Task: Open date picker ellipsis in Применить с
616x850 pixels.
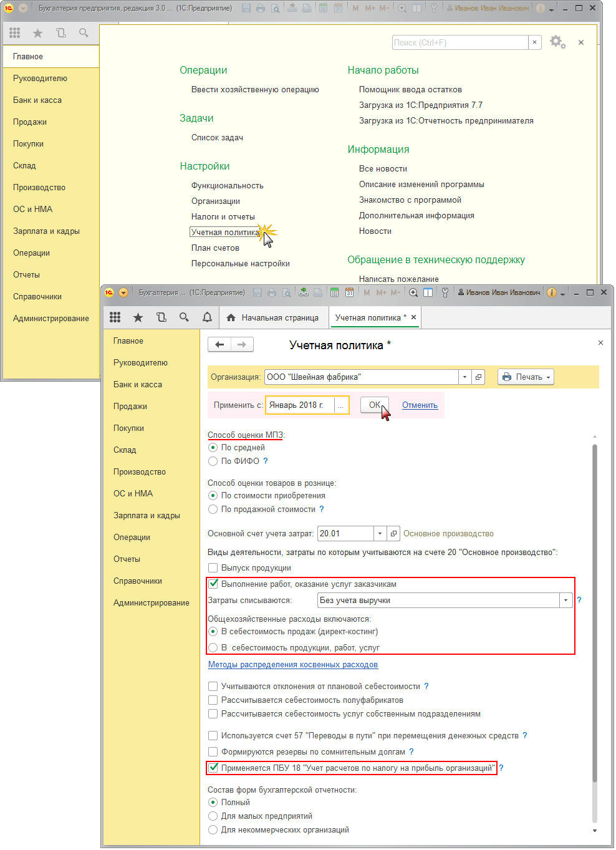Action: [x=340, y=405]
